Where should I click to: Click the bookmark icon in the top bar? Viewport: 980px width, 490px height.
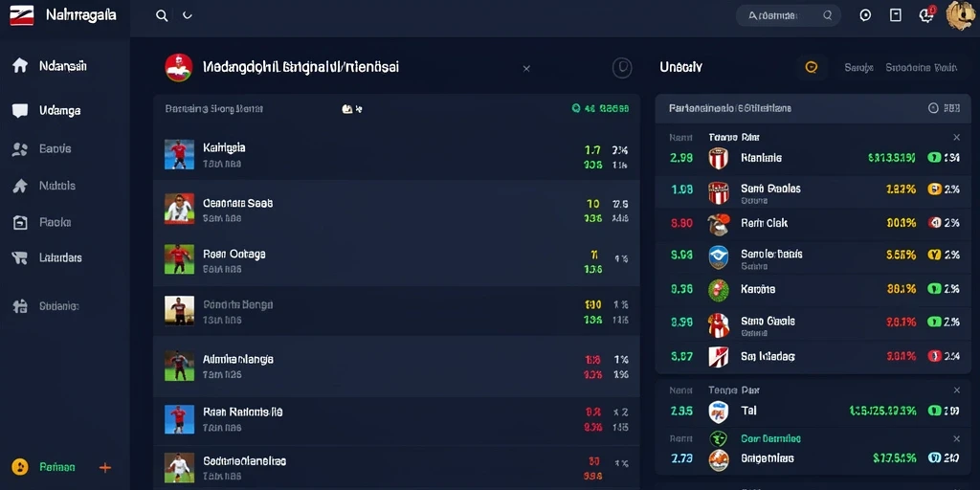point(896,15)
